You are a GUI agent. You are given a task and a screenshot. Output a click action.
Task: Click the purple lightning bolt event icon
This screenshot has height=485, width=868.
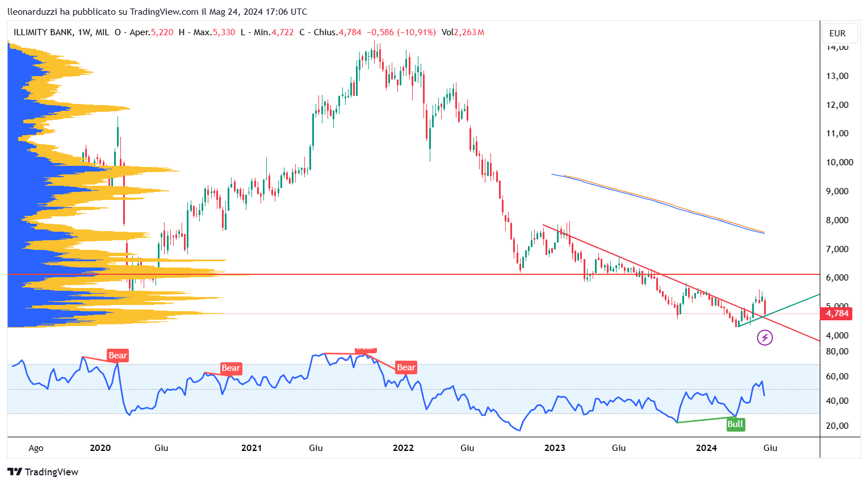765,338
